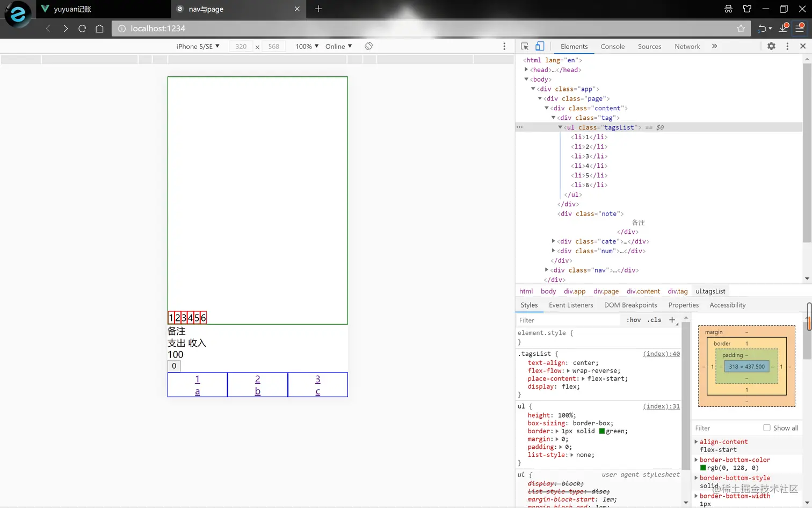This screenshot has width=812, height=508.
Task: Open the 100% zoom dropdown
Action: pos(307,46)
